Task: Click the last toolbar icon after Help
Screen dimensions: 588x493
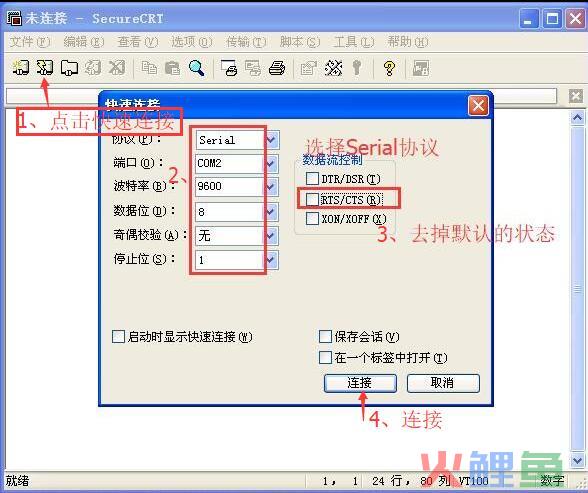Action: (x=421, y=68)
